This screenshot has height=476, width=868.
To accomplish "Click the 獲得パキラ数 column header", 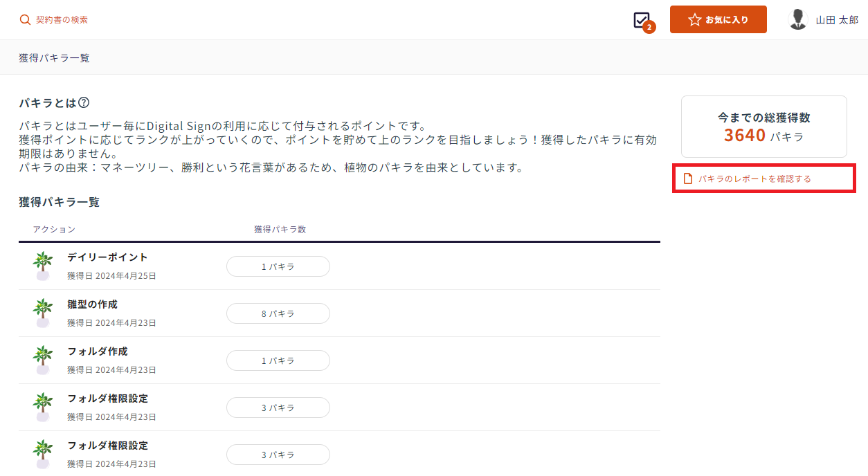I will (x=280, y=229).
